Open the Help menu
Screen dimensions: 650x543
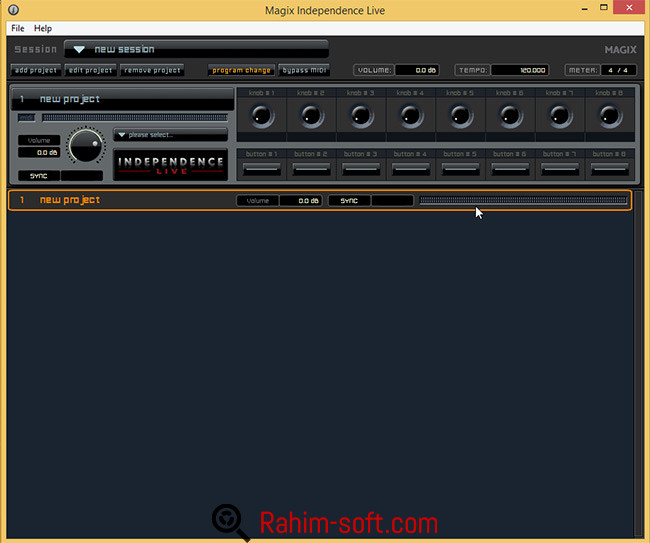point(43,28)
